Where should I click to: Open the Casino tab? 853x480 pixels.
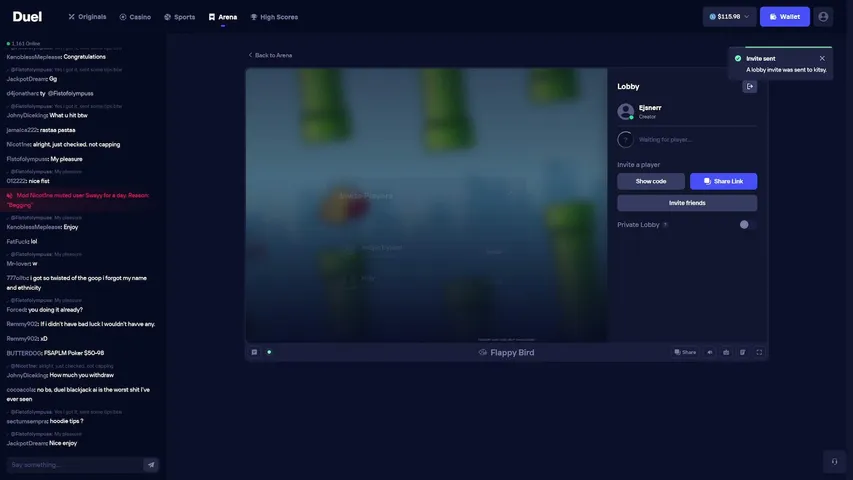(135, 17)
